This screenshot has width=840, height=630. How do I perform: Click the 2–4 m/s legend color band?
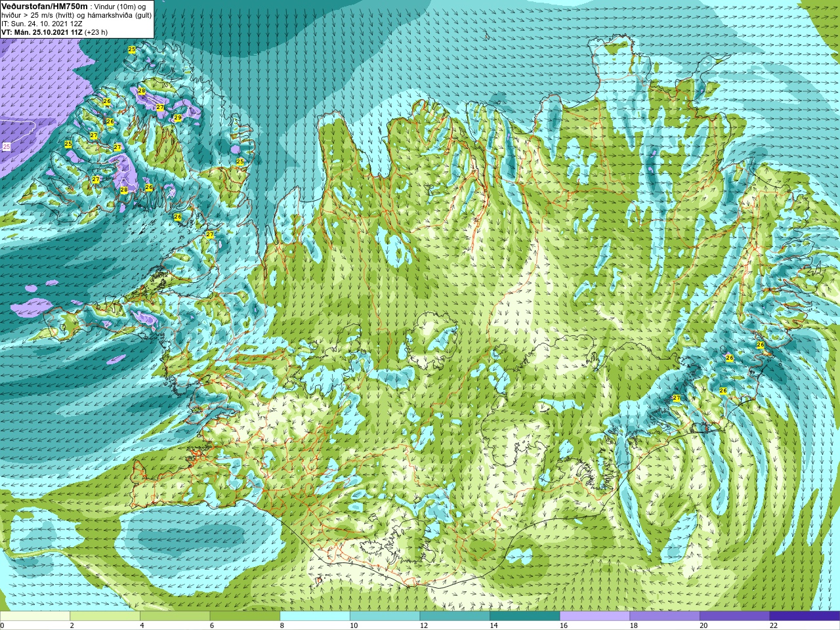pos(105,616)
